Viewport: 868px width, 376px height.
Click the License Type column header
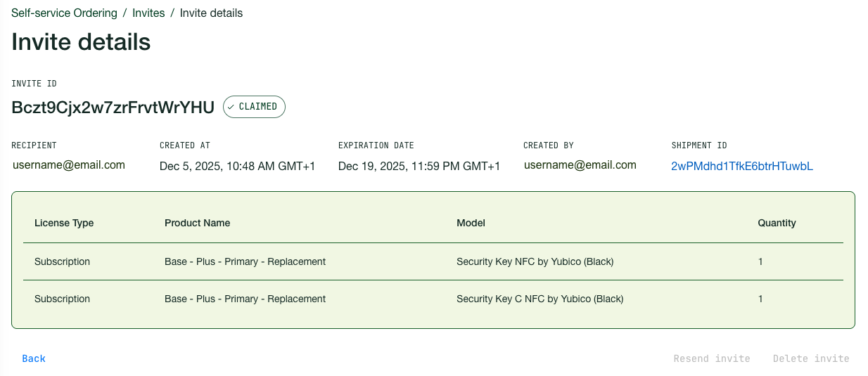(x=64, y=223)
